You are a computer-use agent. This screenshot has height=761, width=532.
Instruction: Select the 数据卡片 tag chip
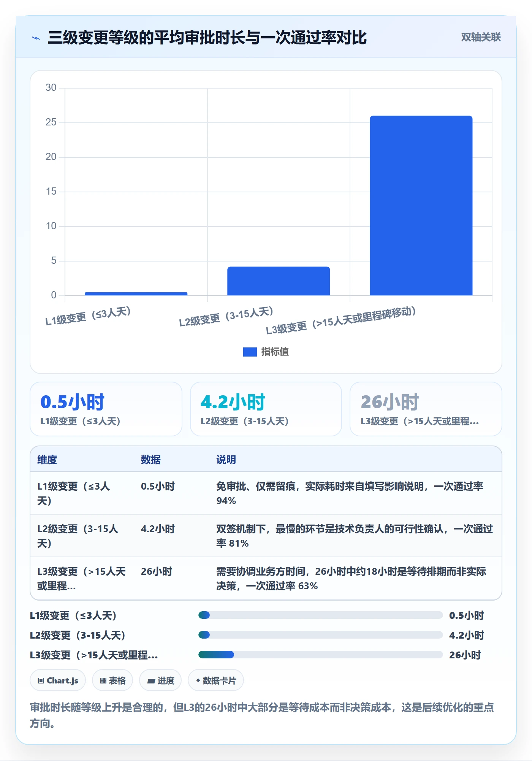216,680
